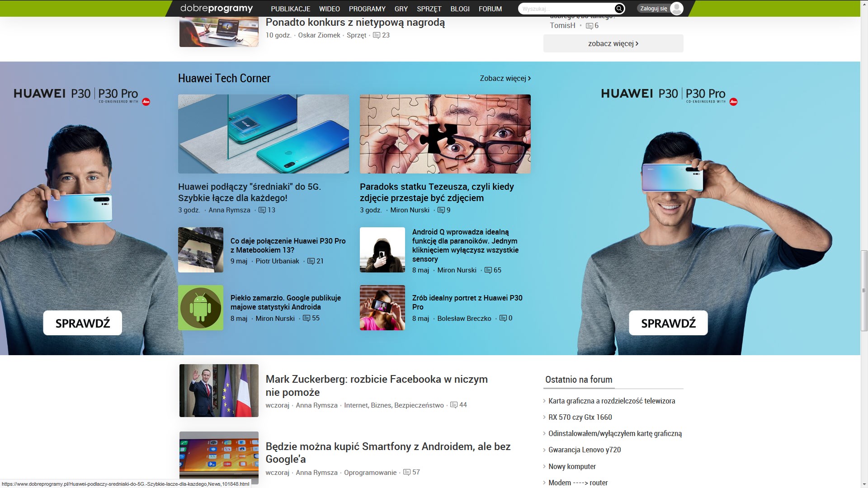Image resolution: width=868 pixels, height=488 pixels.
Task: Open forum thread Gwarancja Lenovo y720
Action: (x=585, y=450)
